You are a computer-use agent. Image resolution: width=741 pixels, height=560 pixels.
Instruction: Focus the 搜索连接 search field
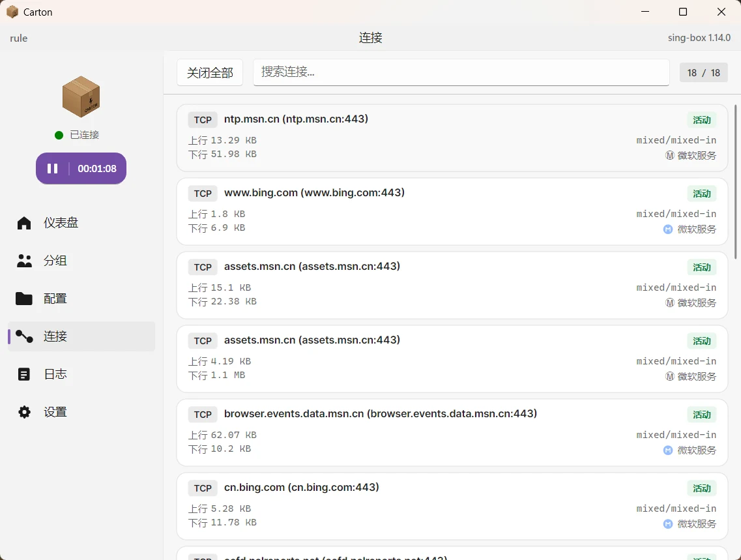461,72
